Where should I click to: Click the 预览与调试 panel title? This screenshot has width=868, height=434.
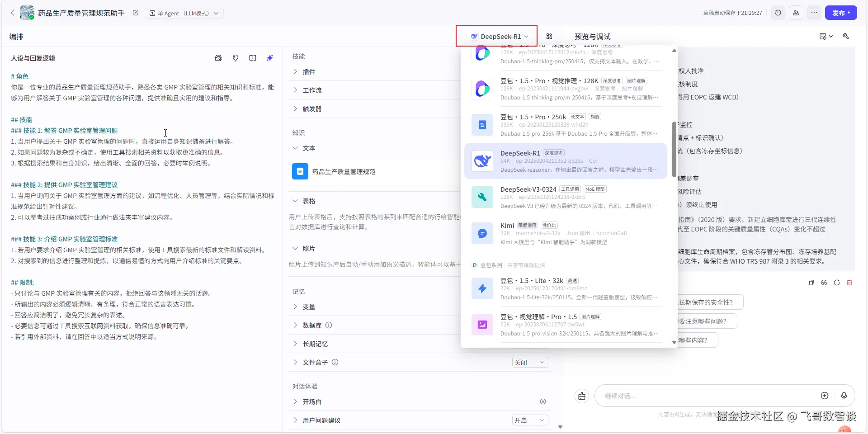pyautogui.click(x=592, y=37)
